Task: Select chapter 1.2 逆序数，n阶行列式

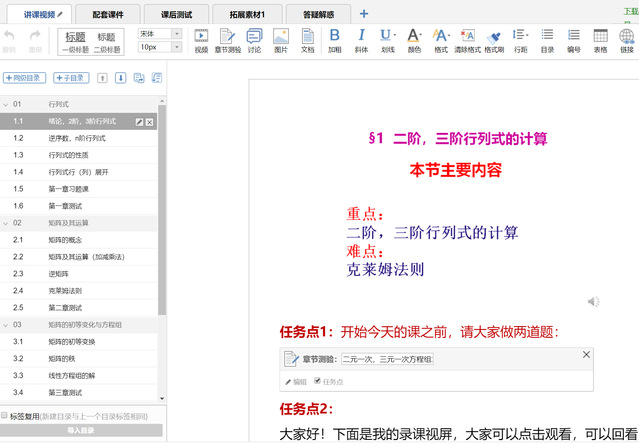Action: click(78, 139)
